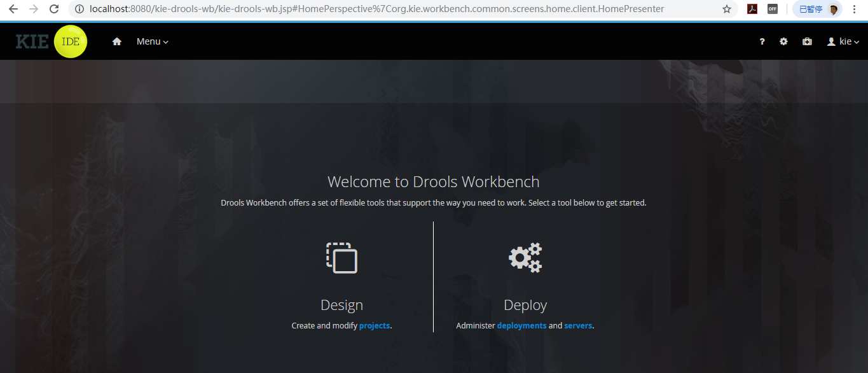The height and width of the screenshot is (373, 868).
Task: Click the paused Chrome profile button
Action: tap(818, 9)
